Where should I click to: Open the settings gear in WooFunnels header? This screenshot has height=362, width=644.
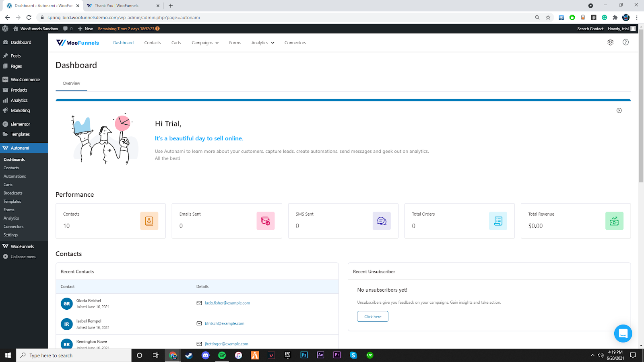pyautogui.click(x=610, y=42)
